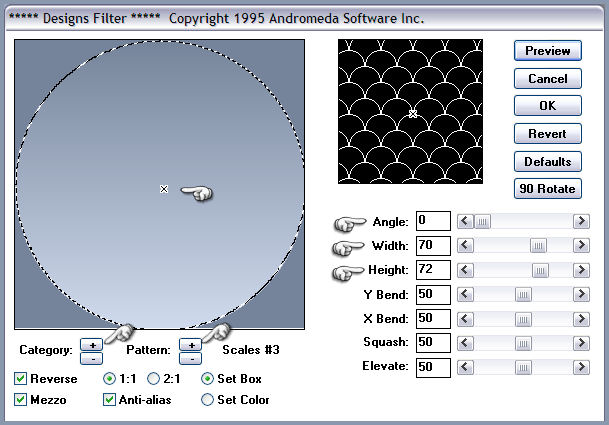Click the Height value field

(433, 270)
